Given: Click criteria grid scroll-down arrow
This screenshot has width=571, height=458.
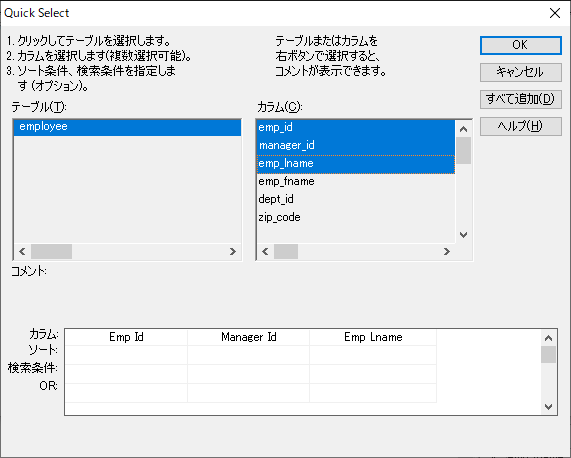Looking at the screenshot, I should (x=548, y=407).
